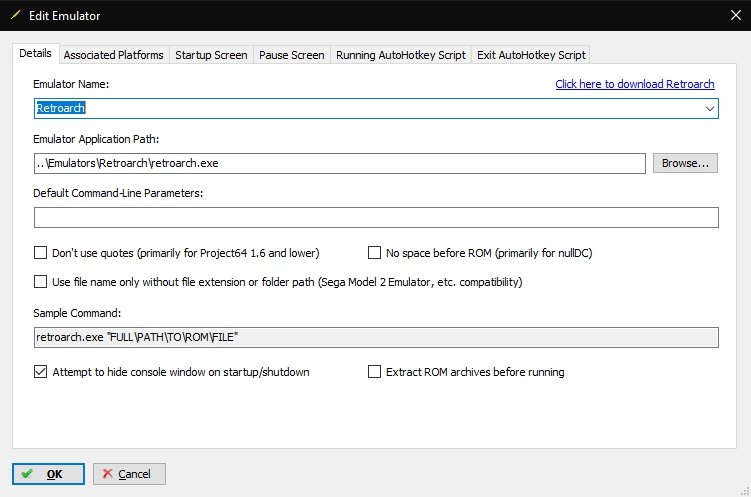Click inside the Emulator Name text box

[360, 108]
